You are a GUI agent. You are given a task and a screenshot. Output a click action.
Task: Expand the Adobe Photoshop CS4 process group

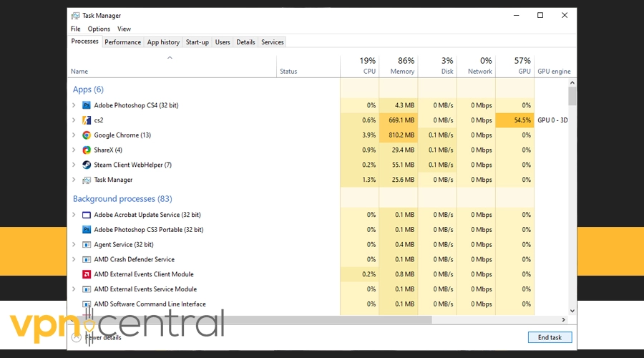[x=74, y=105]
